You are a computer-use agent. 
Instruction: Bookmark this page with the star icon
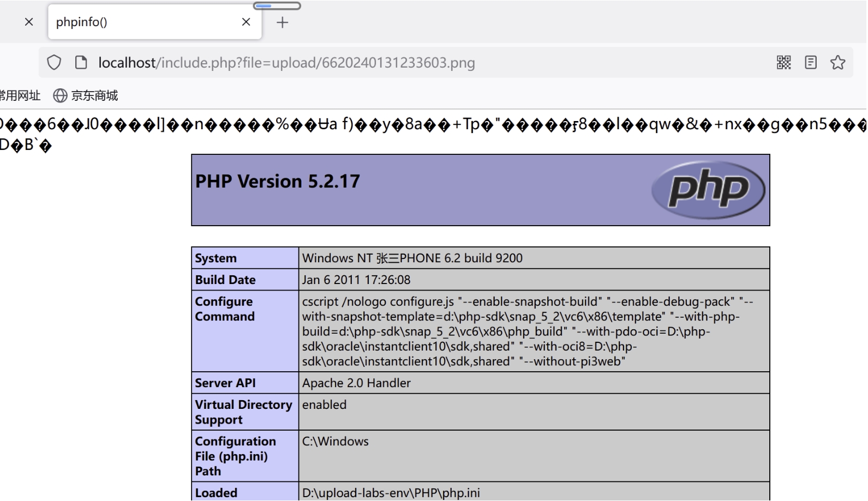(x=837, y=63)
